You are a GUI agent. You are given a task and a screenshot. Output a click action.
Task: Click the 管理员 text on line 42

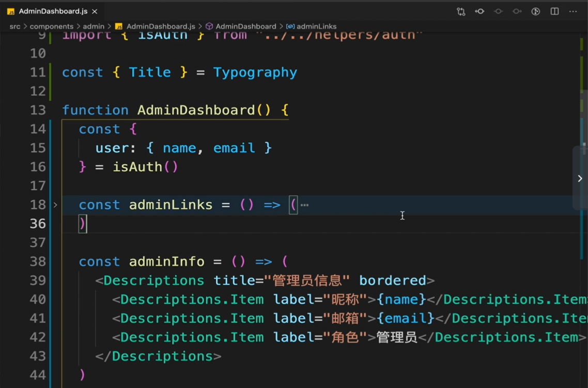coord(397,337)
